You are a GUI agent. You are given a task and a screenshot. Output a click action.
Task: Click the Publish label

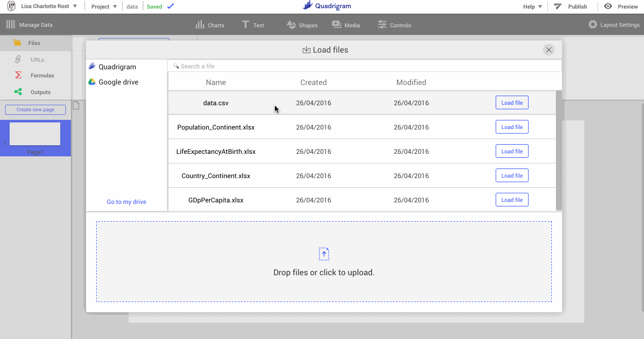[577, 7]
